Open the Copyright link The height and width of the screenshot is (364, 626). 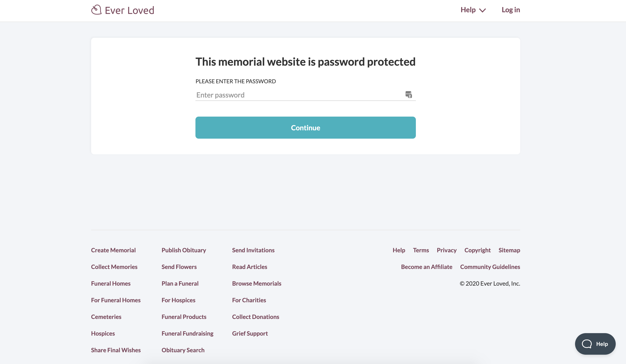tap(477, 250)
